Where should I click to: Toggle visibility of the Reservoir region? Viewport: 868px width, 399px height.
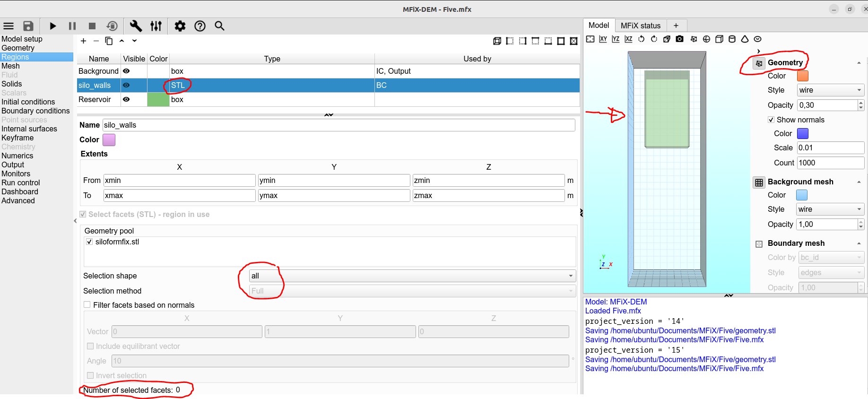click(x=126, y=99)
